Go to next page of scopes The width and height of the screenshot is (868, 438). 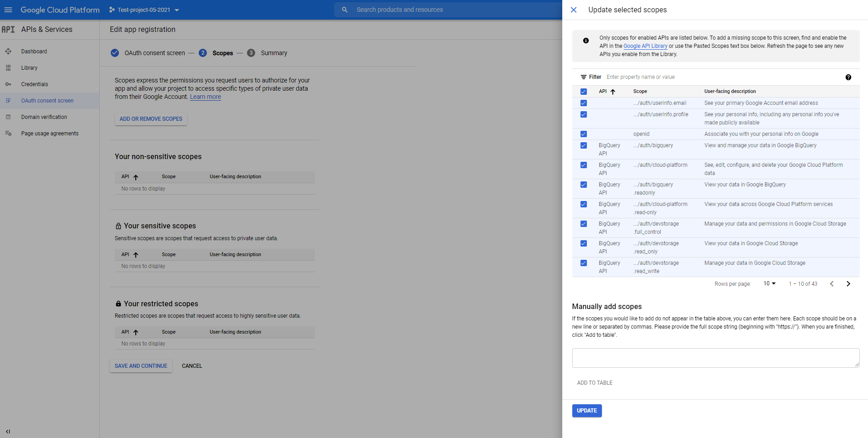pos(848,284)
